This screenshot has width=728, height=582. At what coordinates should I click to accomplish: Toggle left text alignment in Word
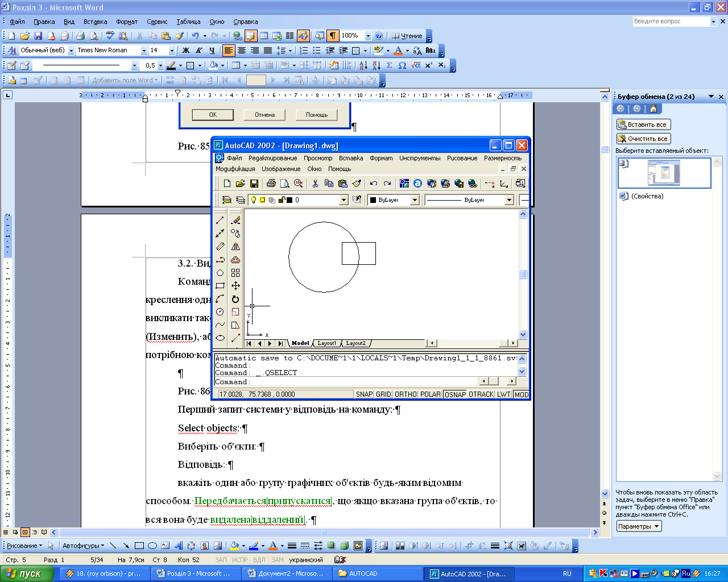pos(229,51)
